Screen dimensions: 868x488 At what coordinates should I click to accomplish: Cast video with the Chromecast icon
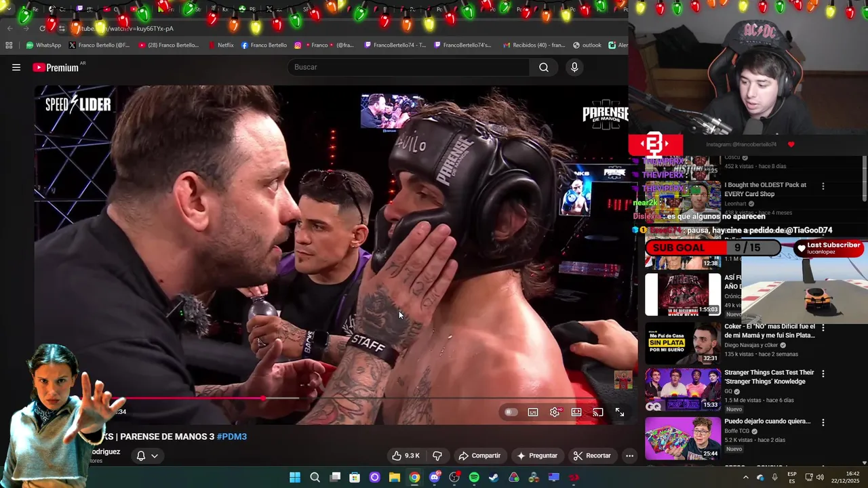(598, 412)
